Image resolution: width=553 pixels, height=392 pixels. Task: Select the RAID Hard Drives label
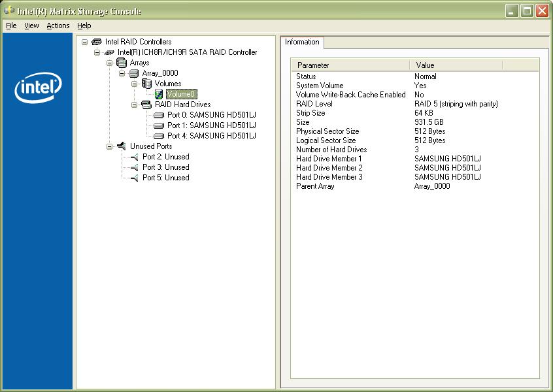point(182,105)
